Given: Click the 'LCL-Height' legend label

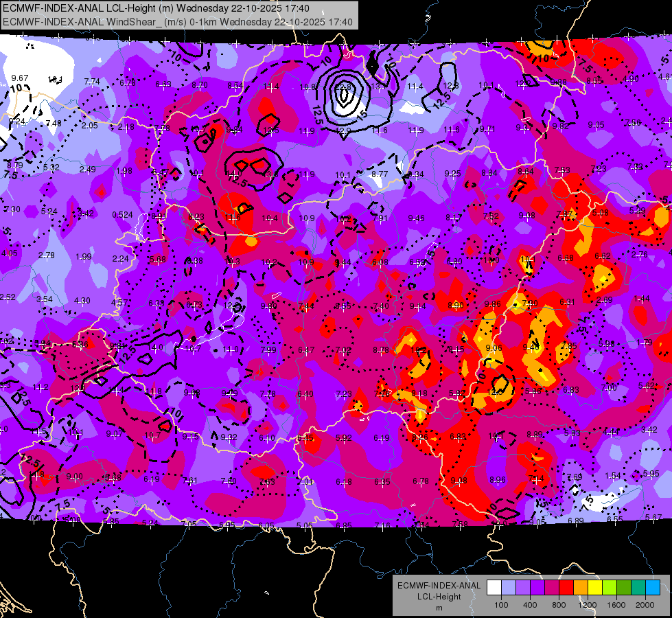Looking at the screenshot, I should point(439,597).
